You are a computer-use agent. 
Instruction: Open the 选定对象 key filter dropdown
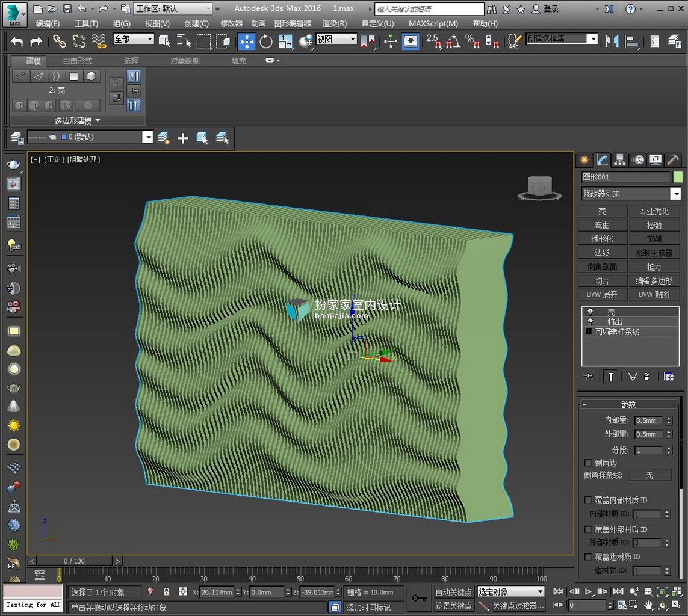point(511,592)
